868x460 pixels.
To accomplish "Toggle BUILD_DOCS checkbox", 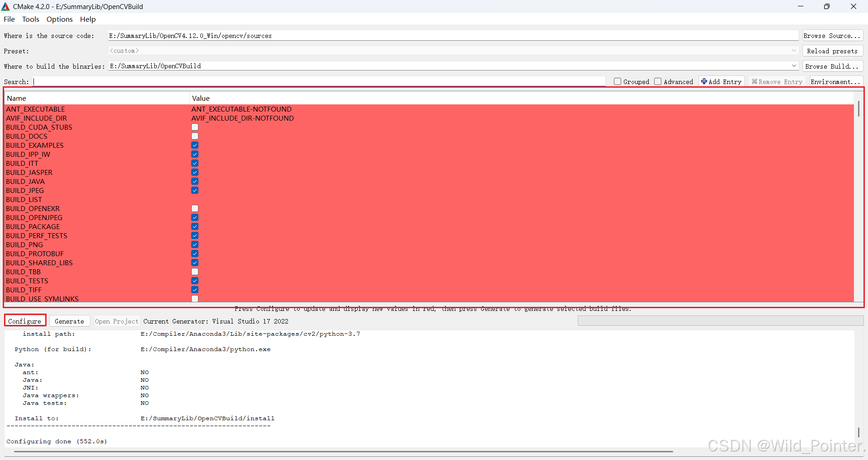I will pyautogui.click(x=195, y=136).
